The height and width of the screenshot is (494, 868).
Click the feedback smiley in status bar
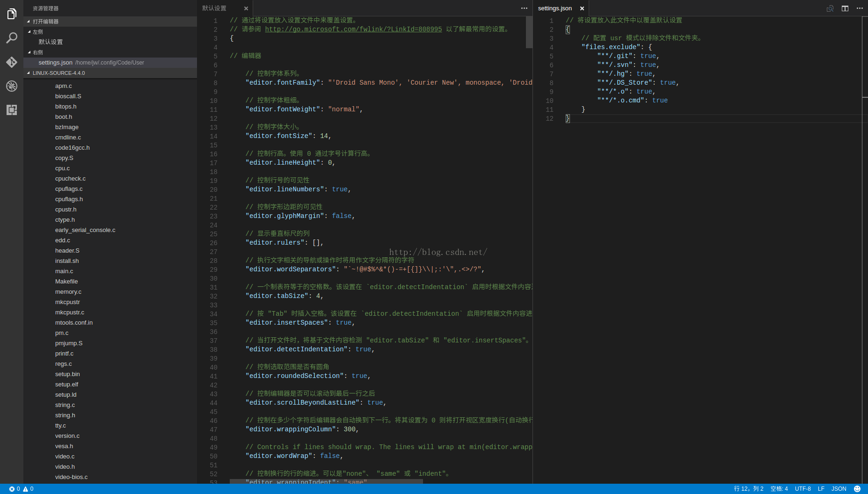coord(857,489)
